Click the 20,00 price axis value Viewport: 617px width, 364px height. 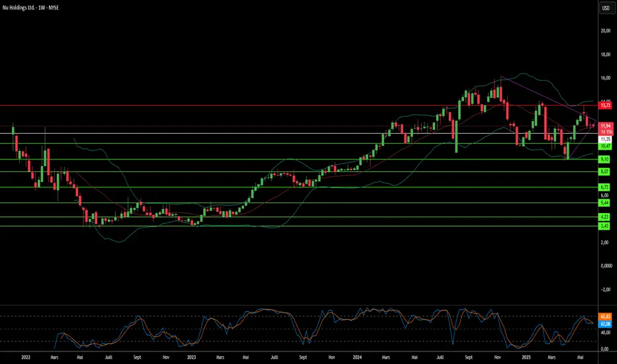(x=606, y=30)
